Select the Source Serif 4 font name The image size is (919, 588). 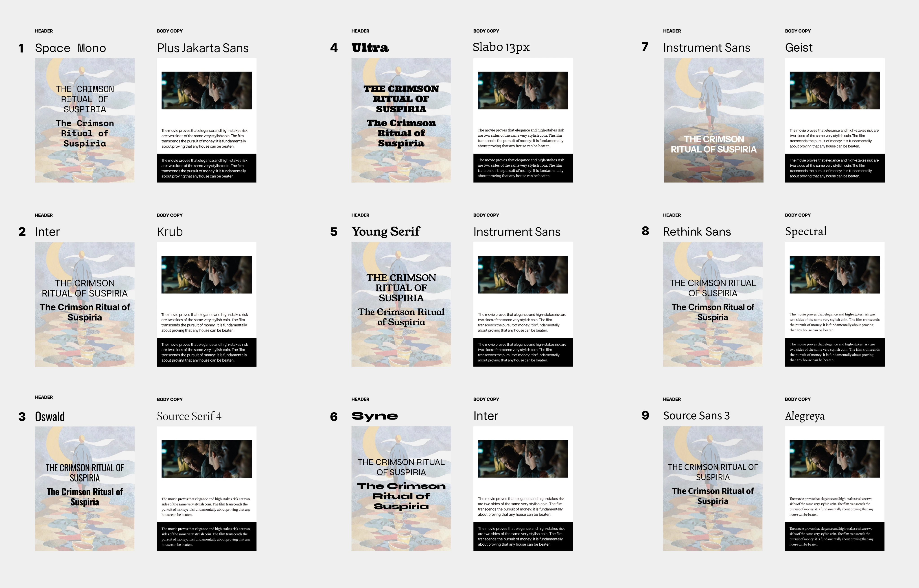189,416
